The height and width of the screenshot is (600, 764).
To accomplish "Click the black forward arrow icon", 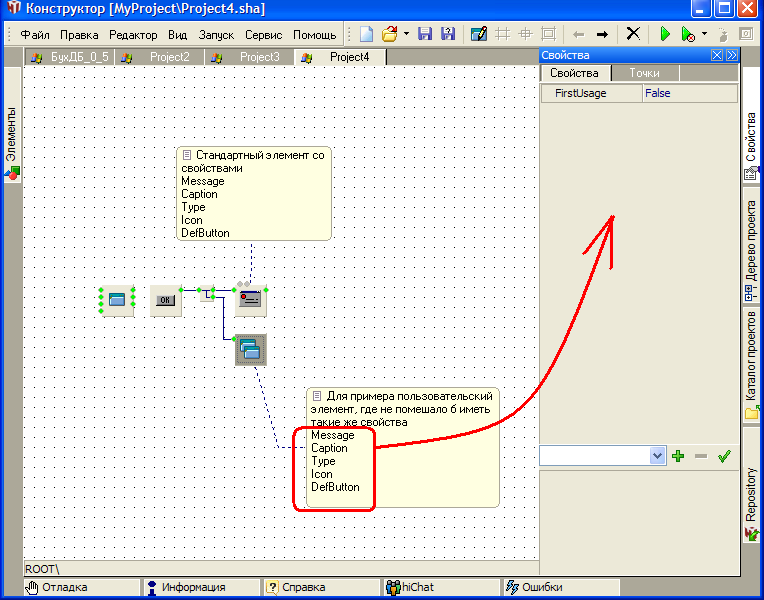I will coord(603,34).
